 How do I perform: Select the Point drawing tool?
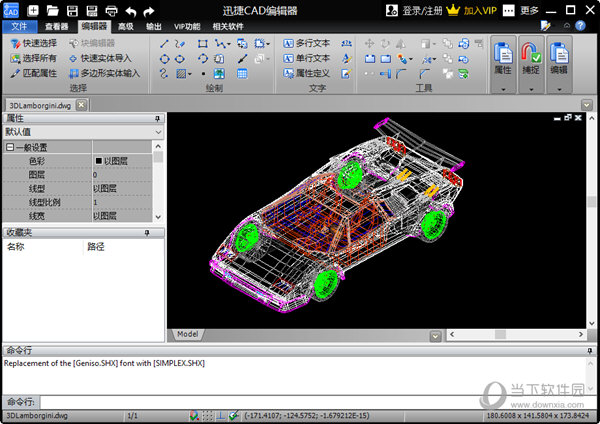[x=203, y=73]
